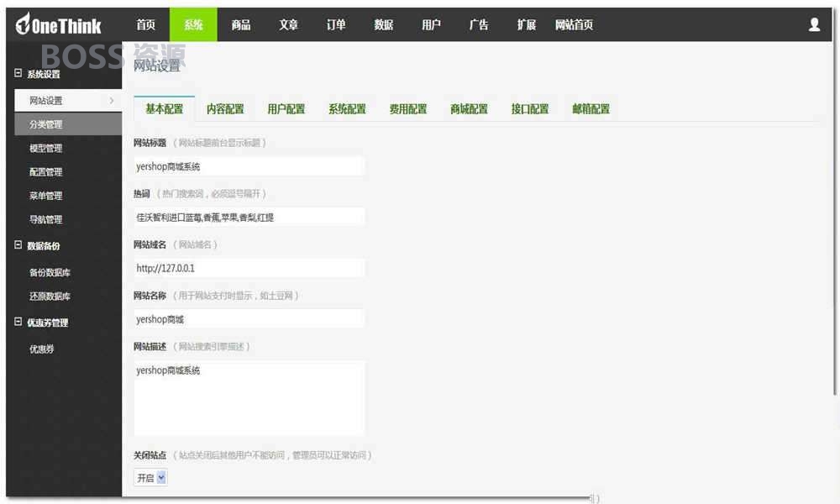Switch to the 系统配置 tab
The image size is (840, 504).
pyautogui.click(x=347, y=108)
